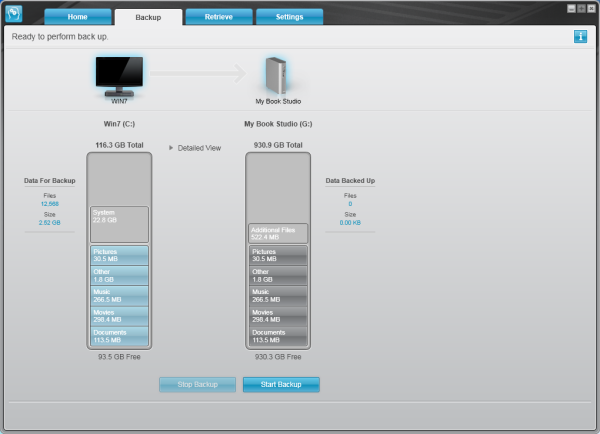
Task: Click the 2.52 GB backup size value
Action: coord(49,223)
